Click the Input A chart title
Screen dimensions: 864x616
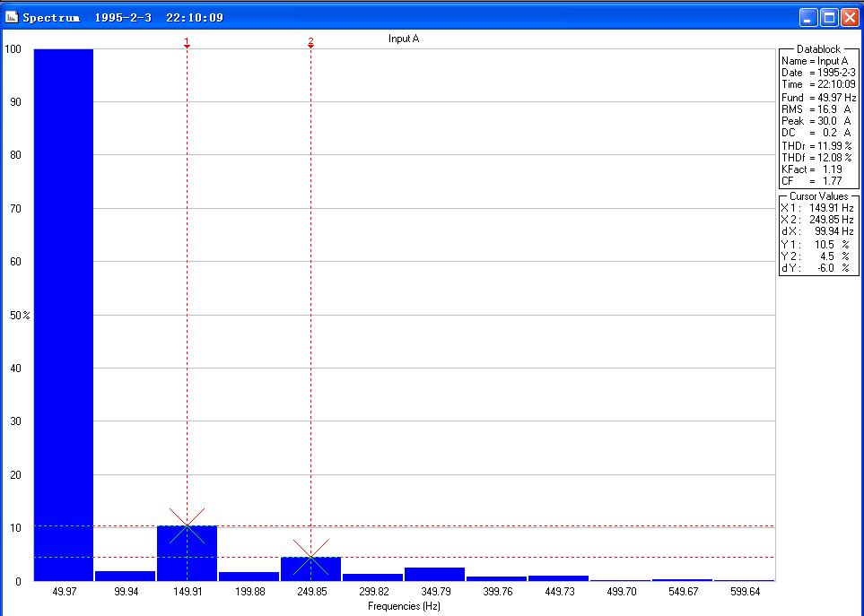coord(404,39)
